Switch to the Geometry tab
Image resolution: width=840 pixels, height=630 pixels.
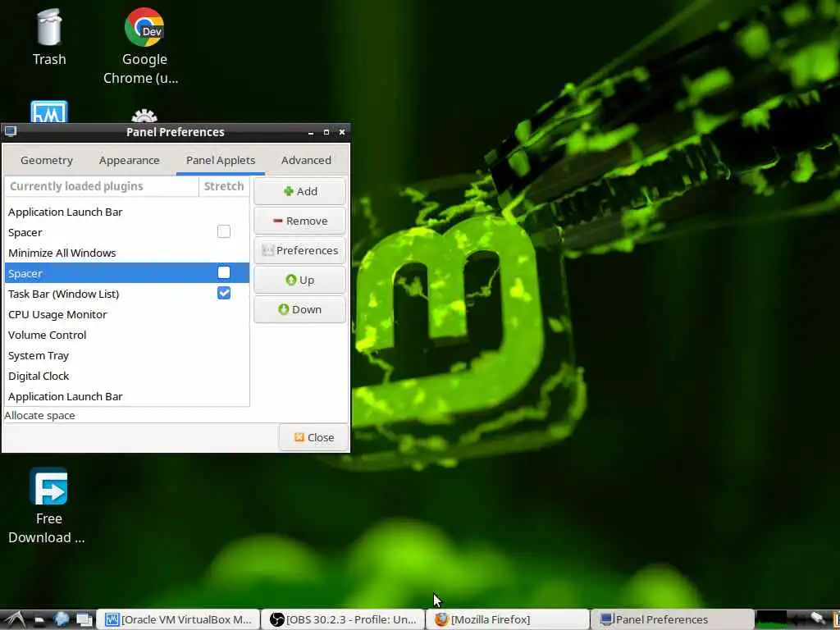pyautogui.click(x=47, y=160)
